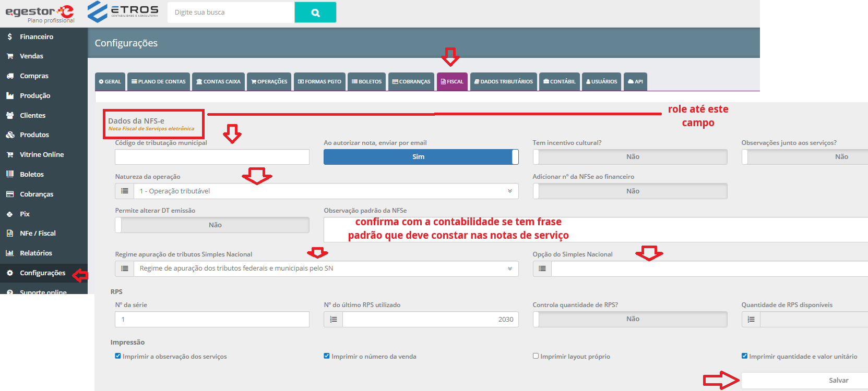Expand Regime de apuração dos tributos dropdown
This screenshot has width=868, height=391.
click(326, 268)
